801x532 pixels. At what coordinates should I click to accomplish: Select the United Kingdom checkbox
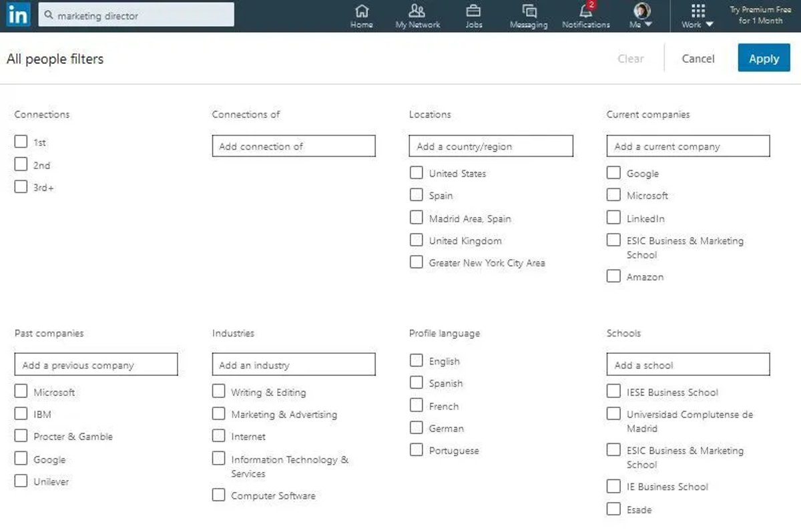click(416, 240)
